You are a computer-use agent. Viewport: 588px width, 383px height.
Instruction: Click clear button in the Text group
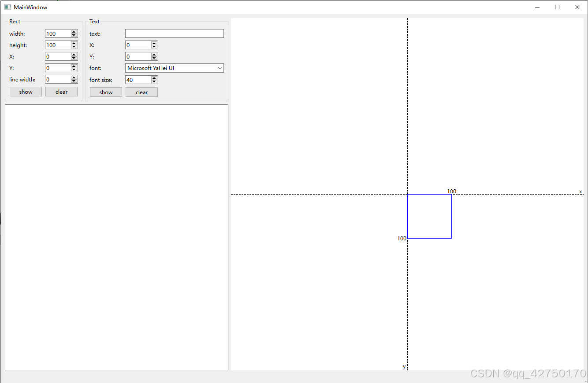(141, 92)
